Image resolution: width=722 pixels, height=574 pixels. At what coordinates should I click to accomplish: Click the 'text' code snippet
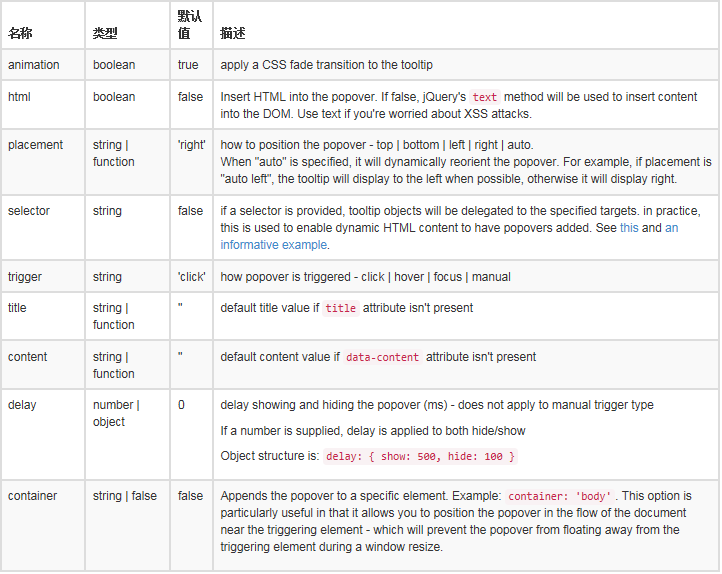(x=484, y=98)
